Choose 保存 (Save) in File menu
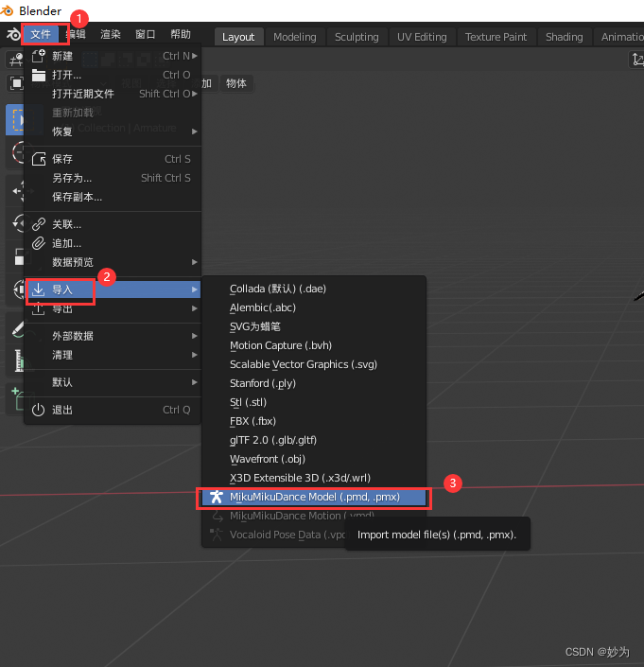The image size is (644, 667). [113, 159]
